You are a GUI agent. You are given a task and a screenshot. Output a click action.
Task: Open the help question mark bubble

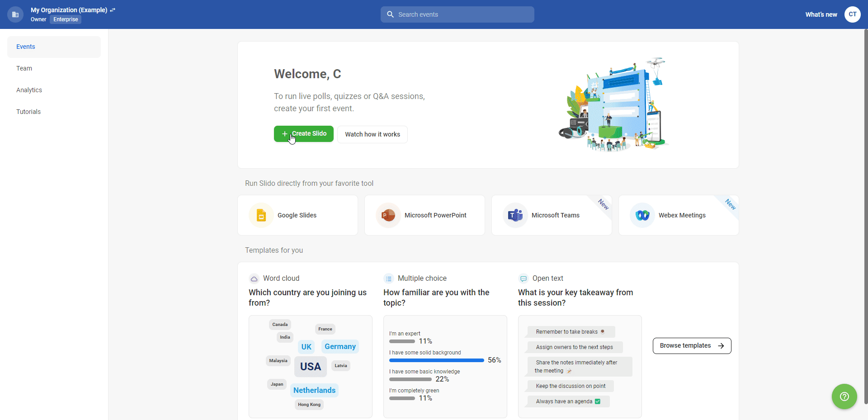point(844,396)
